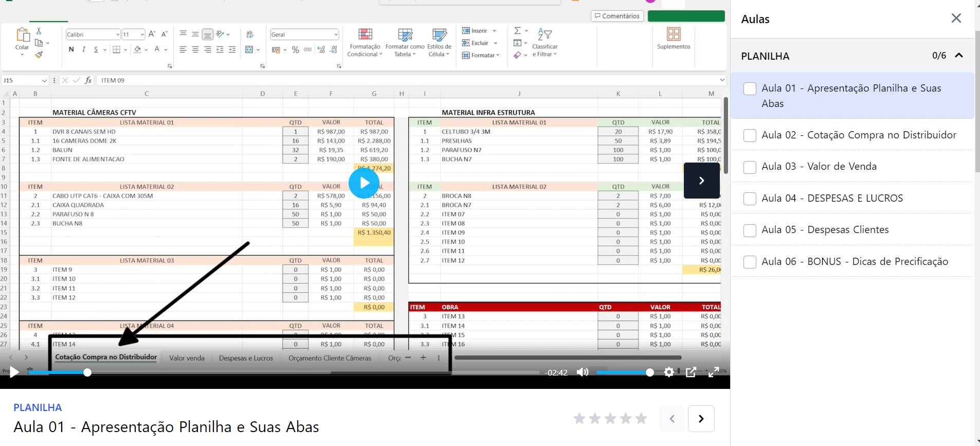Close the Aulas side panel
The width and height of the screenshot is (980, 446).
(x=956, y=19)
